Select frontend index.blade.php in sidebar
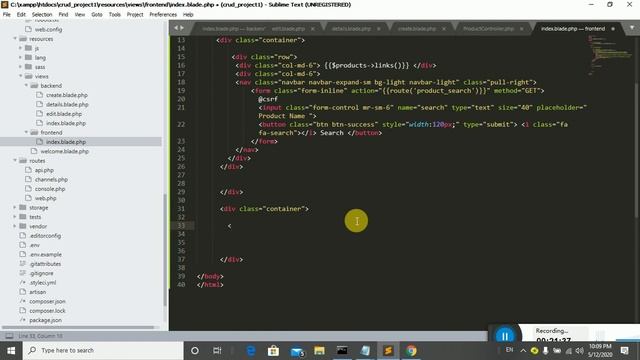Image resolution: width=640 pixels, height=360 pixels. pyautogui.click(x=66, y=142)
